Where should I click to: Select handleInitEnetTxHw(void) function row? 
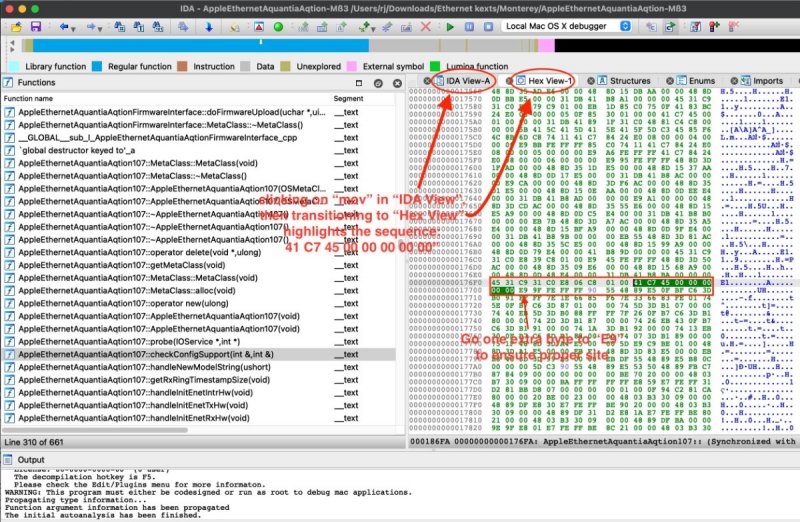pos(199,405)
